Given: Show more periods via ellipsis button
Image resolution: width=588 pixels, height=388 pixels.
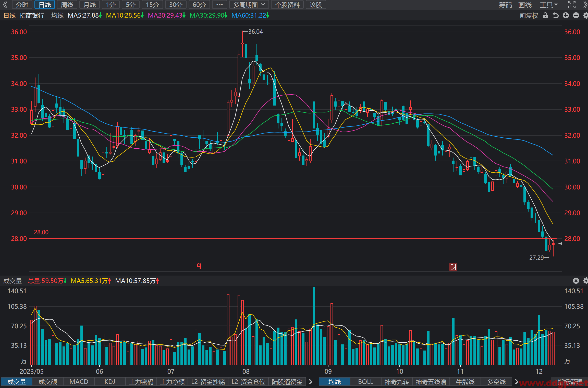Looking at the screenshot, I should (x=219, y=5).
